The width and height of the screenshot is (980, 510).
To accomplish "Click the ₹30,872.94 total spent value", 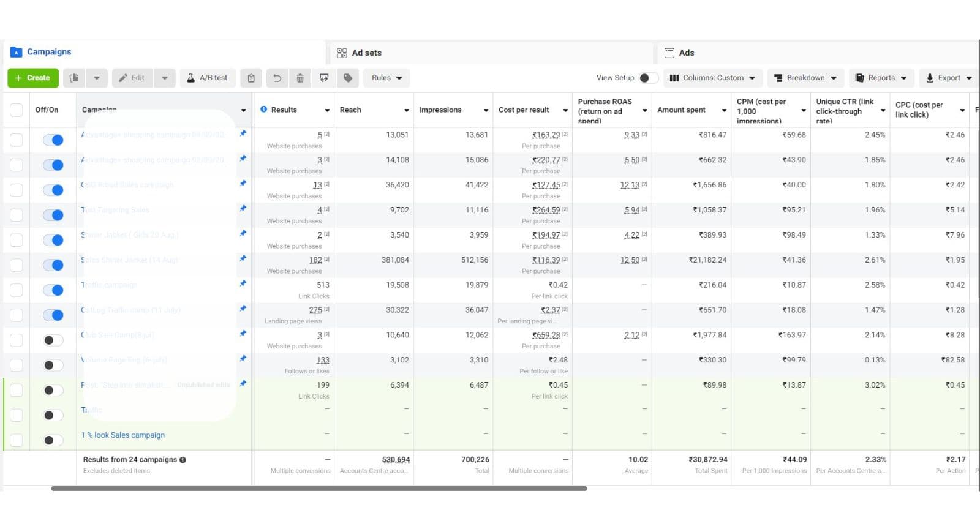I will point(708,460).
